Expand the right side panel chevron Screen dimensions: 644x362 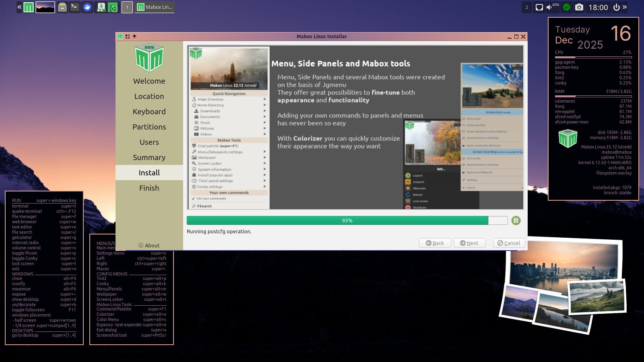click(625, 7)
